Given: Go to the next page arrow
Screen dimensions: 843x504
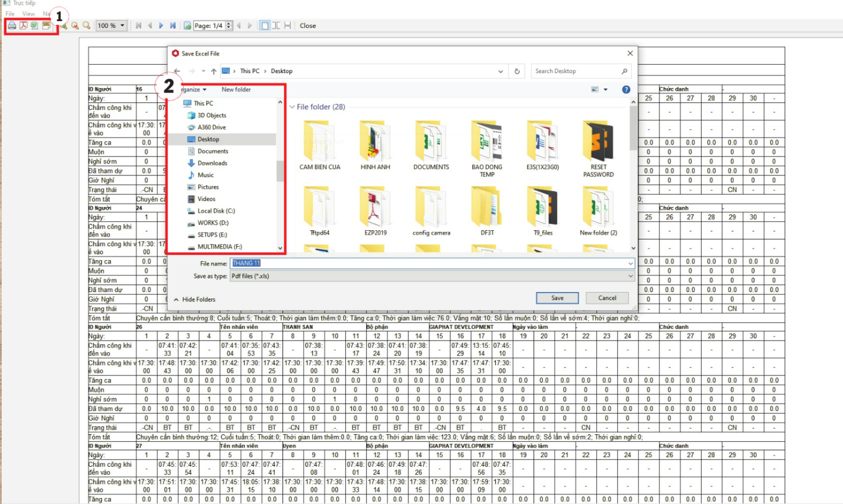Looking at the screenshot, I should point(161,26).
